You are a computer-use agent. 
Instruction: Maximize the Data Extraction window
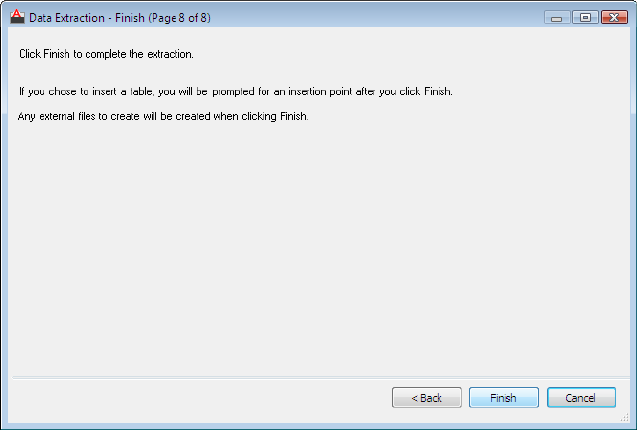point(584,18)
